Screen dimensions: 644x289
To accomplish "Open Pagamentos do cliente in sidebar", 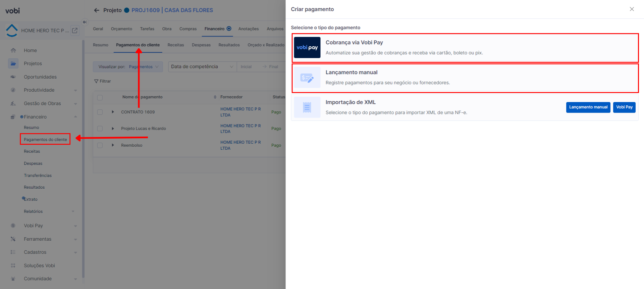I will (x=45, y=140).
